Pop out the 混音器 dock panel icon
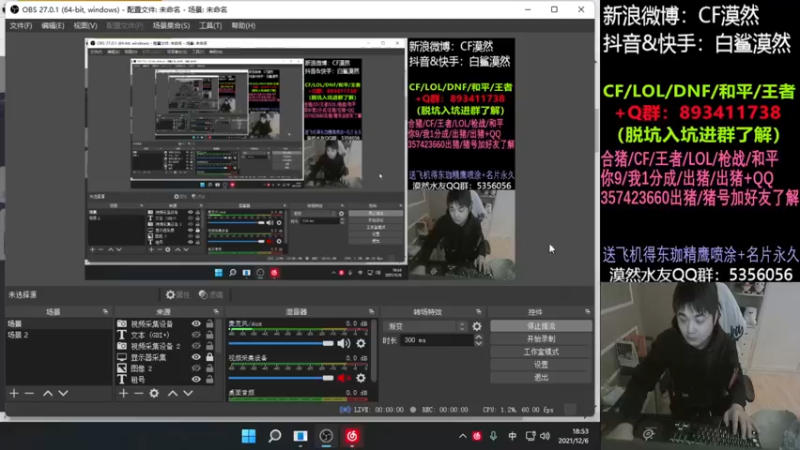 [371, 311]
